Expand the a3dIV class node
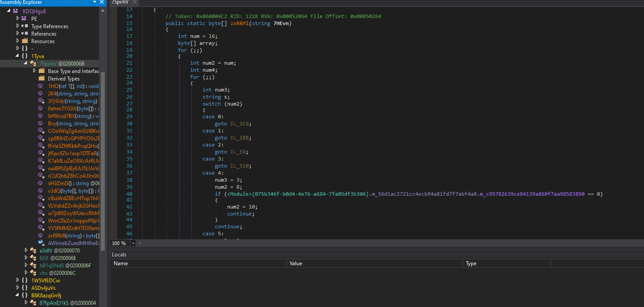 coord(26,250)
